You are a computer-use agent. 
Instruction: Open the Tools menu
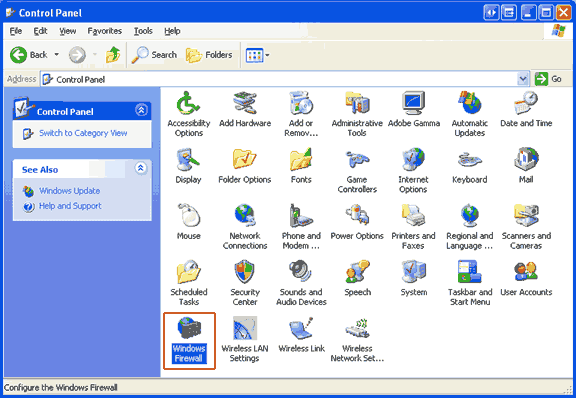pyautogui.click(x=143, y=31)
